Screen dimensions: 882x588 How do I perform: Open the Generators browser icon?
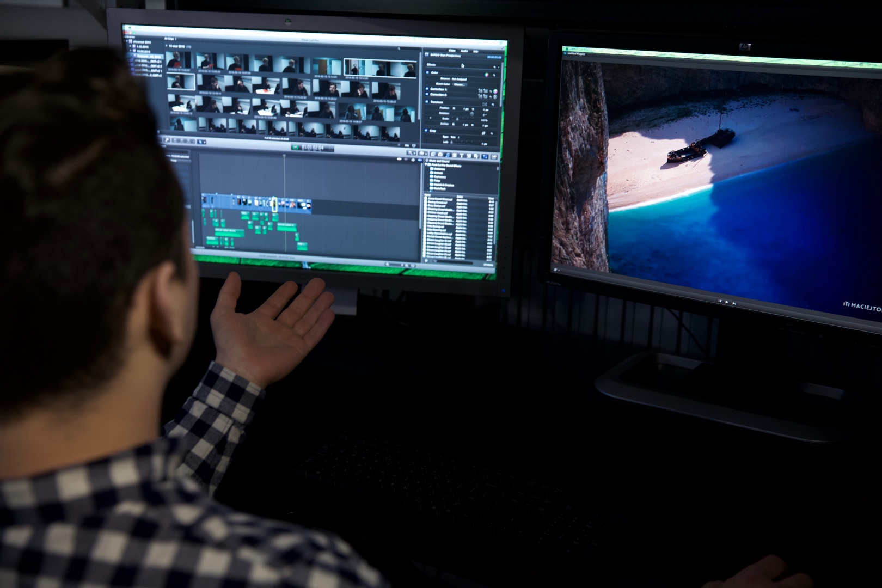click(x=469, y=156)
